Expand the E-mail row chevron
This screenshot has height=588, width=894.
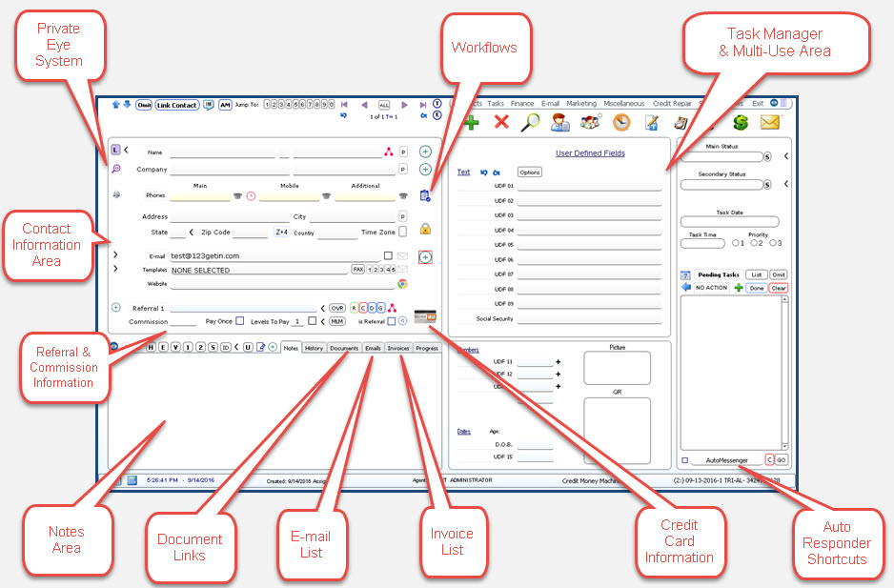click(x=115, y=255)
